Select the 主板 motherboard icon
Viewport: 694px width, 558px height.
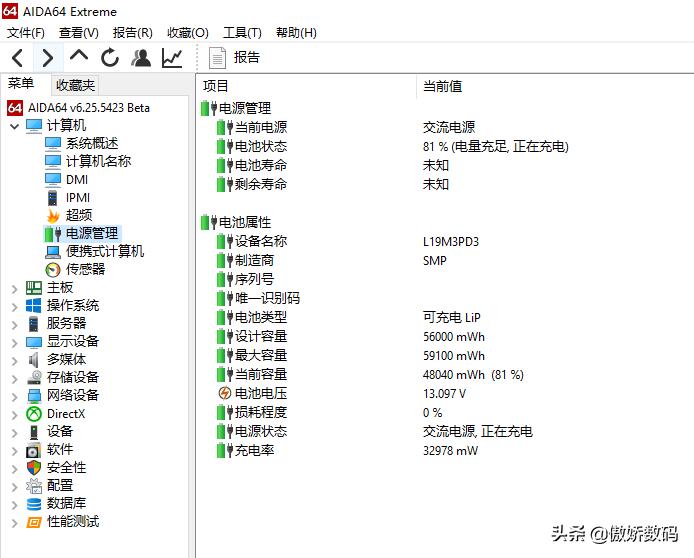(34, 288)
